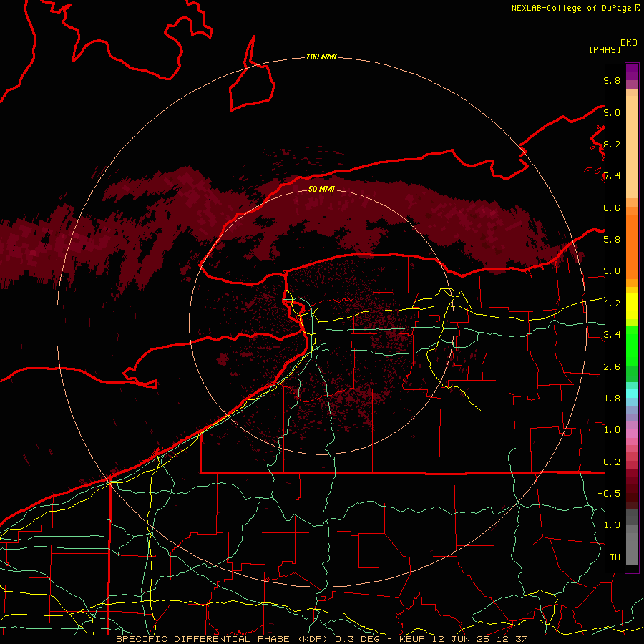The height and width of the screenshot is (644, 644).
Task: Pick the cyan segment of color scale
Action: point(632,394)
